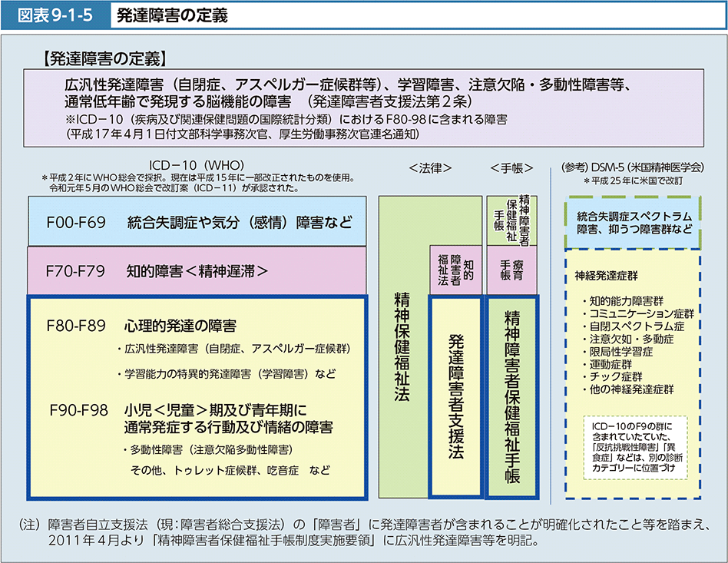Select the pink F70-F79 知的障害 box
728x563 pixels.
(198, 270)
